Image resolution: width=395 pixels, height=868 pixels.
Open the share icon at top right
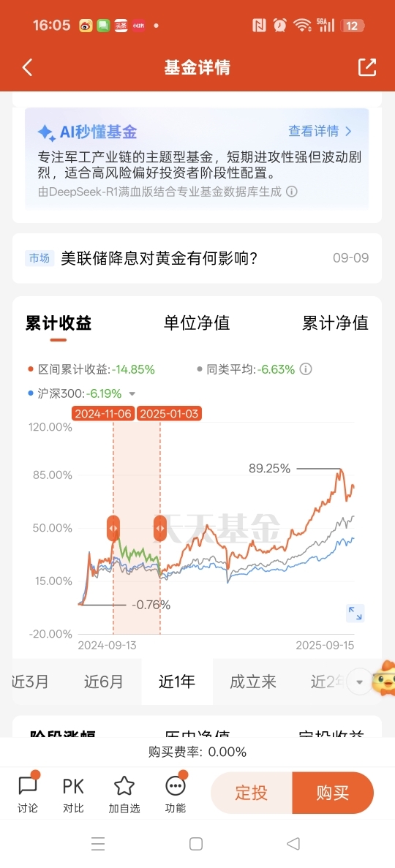coord(367,67)
